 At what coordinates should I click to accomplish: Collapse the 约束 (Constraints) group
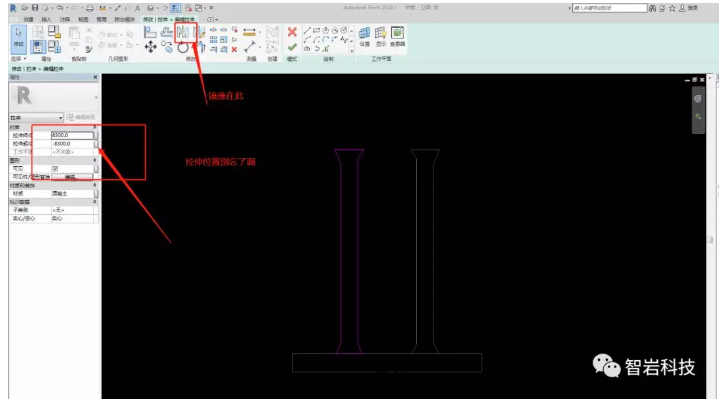click(x=95, y=127)
